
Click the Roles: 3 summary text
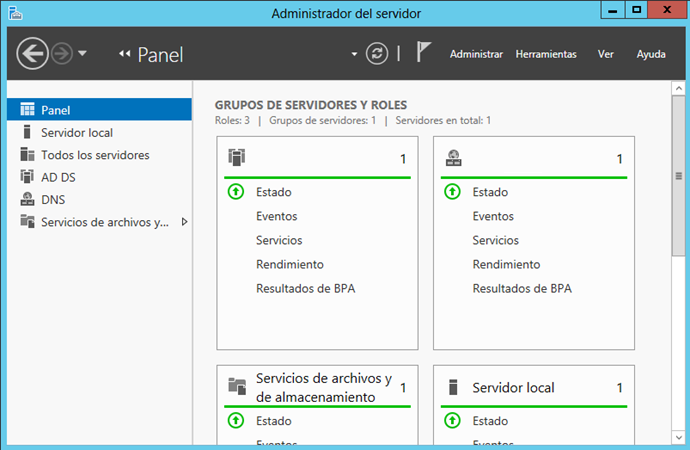click(232, 121)
